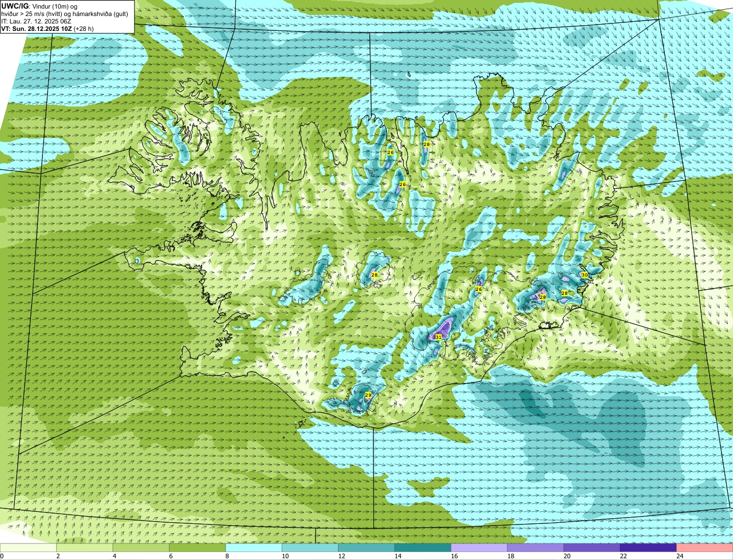Click the 'VT: Sun. 28.12.2025 10Z' valid time

[x=37, y=29]
